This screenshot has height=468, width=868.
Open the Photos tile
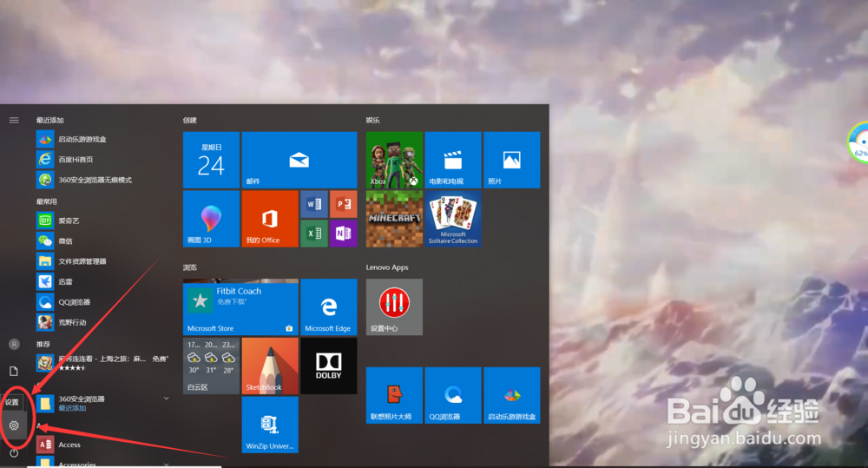tap(511, 160)
